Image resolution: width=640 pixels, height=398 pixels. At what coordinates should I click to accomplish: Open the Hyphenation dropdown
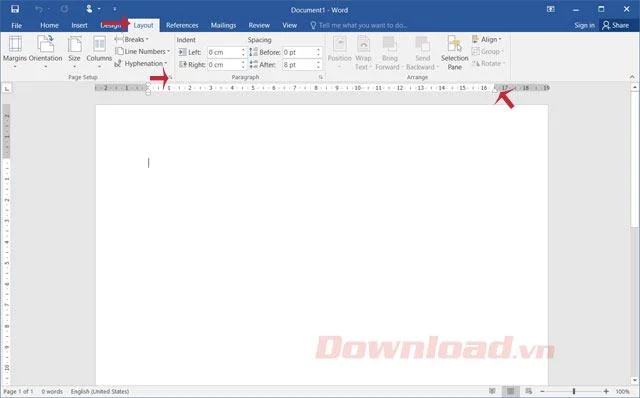(141, 64)
